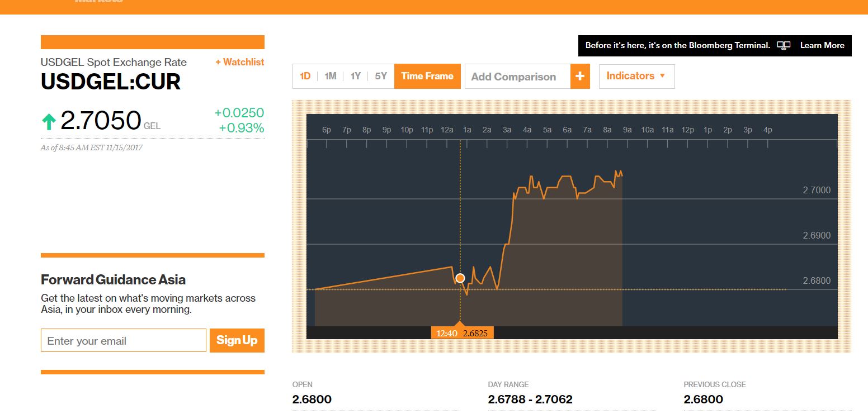The width and height of the screenshot is (868, 414).
Task: Click the 6p time axis label
Action: coord(327,130)
